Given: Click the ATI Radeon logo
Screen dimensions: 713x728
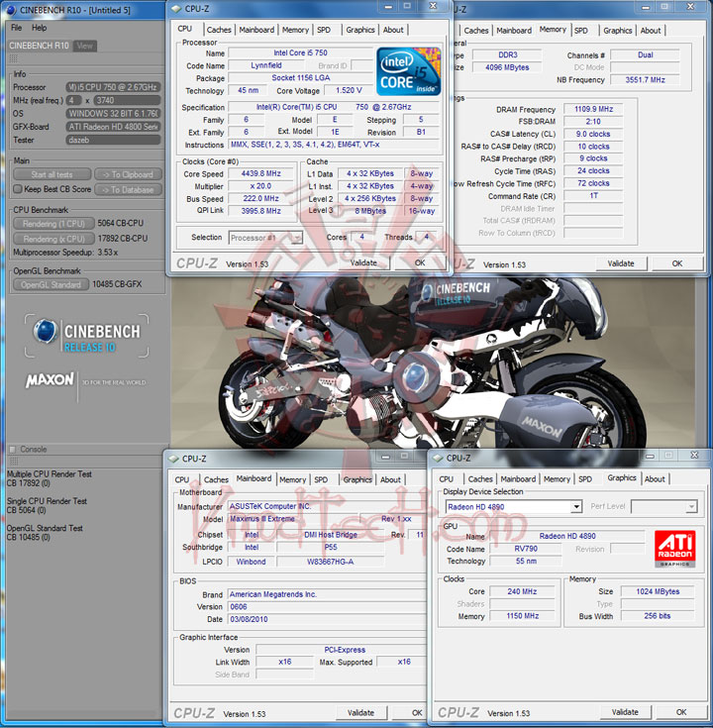Looking at the screenshot, I should tap(675, 549).
